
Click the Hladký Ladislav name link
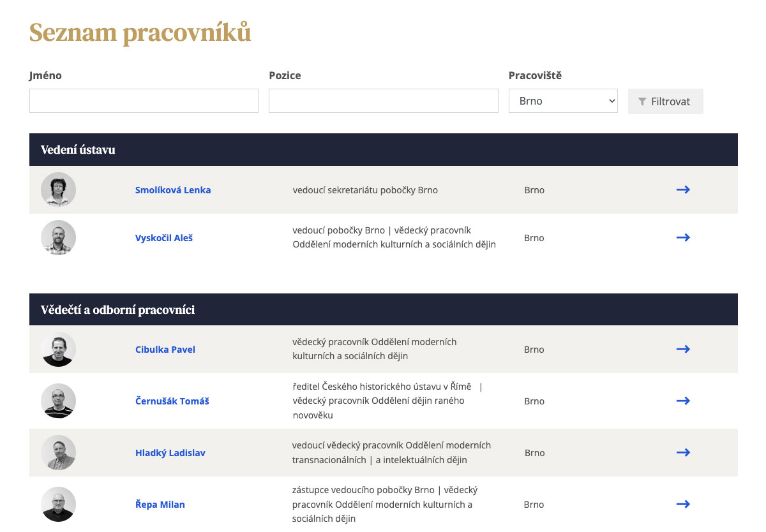click(170, 453)
